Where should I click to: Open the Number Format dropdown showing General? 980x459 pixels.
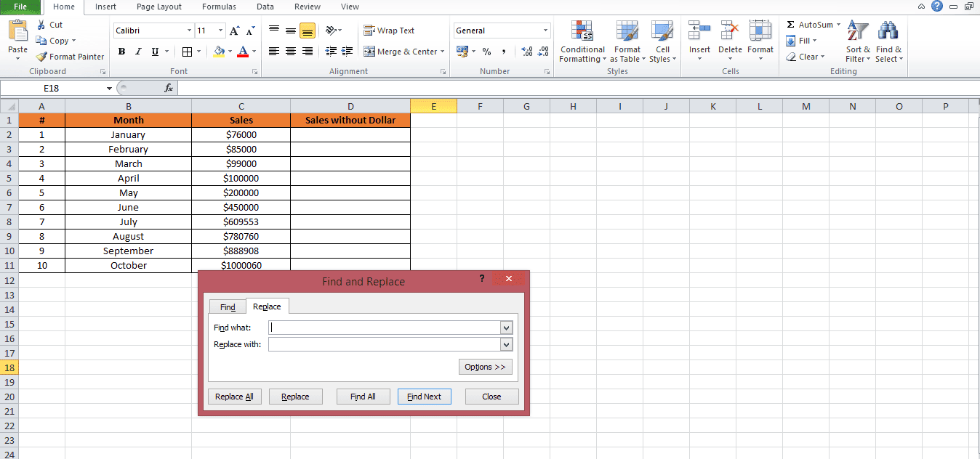(501, 30)
